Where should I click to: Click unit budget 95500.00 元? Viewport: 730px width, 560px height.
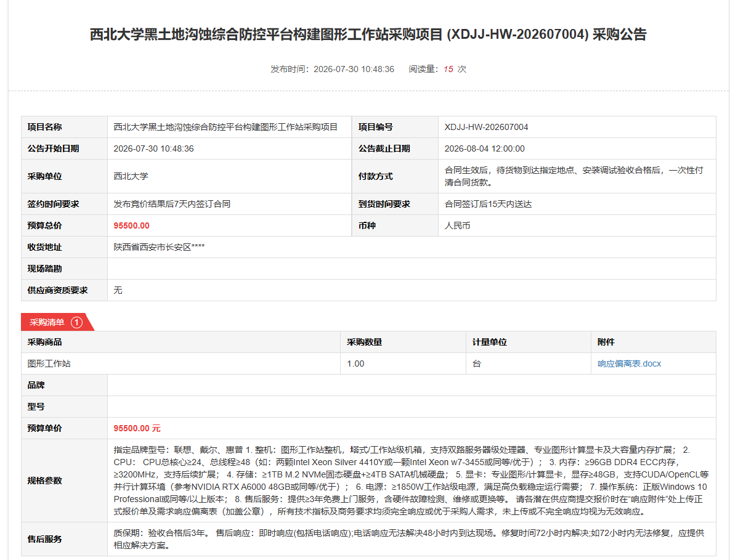[x=137, y=428]
